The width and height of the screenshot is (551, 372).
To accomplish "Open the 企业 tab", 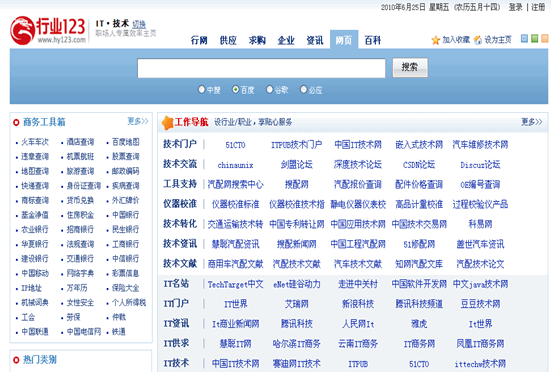I will coord(286,40).
